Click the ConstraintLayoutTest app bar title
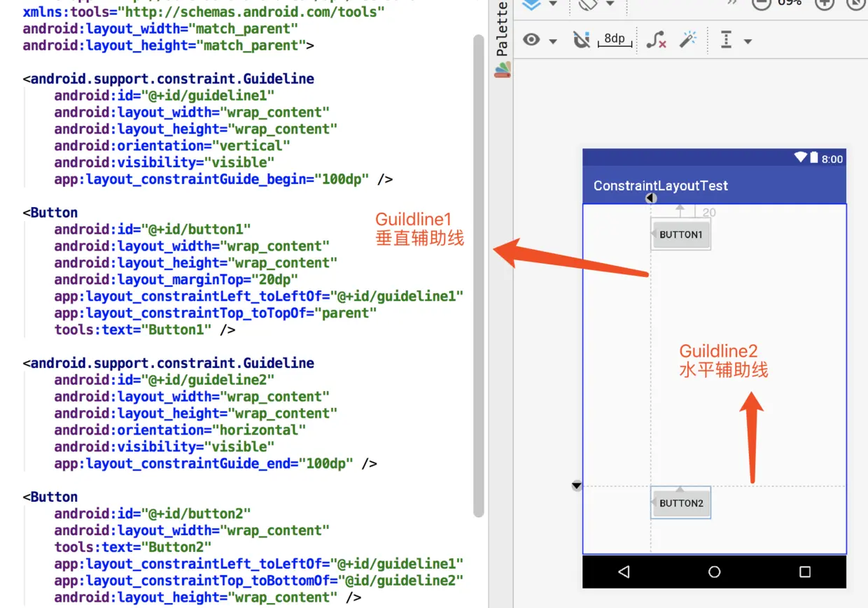 pyautogui.click(x=661, y=185)
